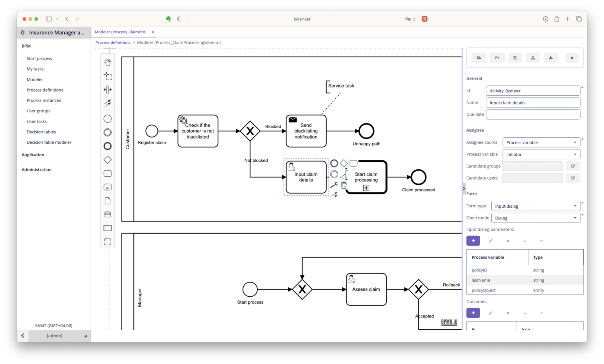
Task: Click the policyID variable row
Action: pos(498,270)
